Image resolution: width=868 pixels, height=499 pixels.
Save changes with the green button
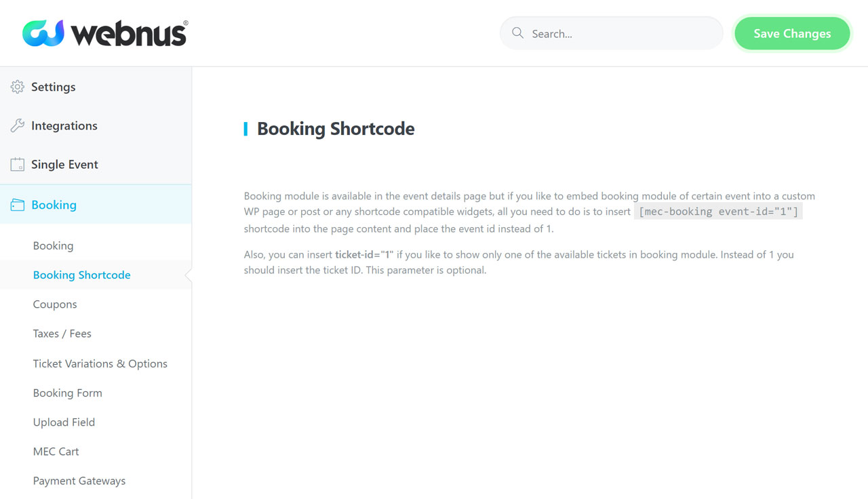(x=792, y=33)
